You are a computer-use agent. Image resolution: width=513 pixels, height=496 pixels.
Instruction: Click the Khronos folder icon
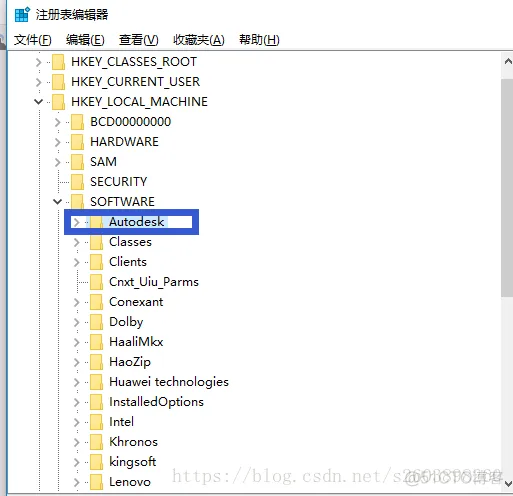point(96,442)
